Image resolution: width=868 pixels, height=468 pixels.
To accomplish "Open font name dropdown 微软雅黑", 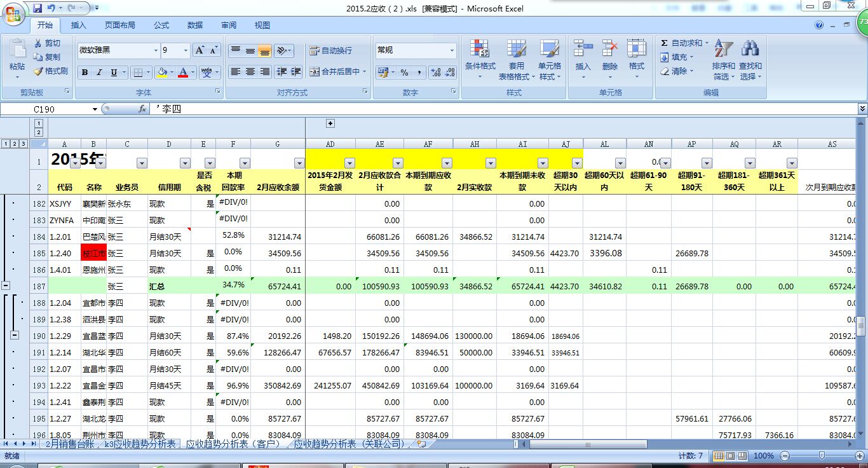I will tap(156, 50).
